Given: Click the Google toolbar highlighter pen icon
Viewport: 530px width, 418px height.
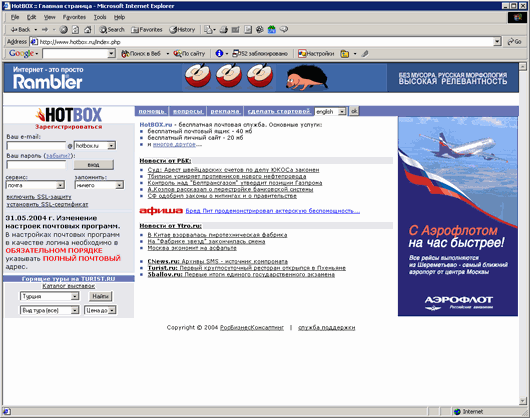Looking at the screenshot, I should 364,53.
